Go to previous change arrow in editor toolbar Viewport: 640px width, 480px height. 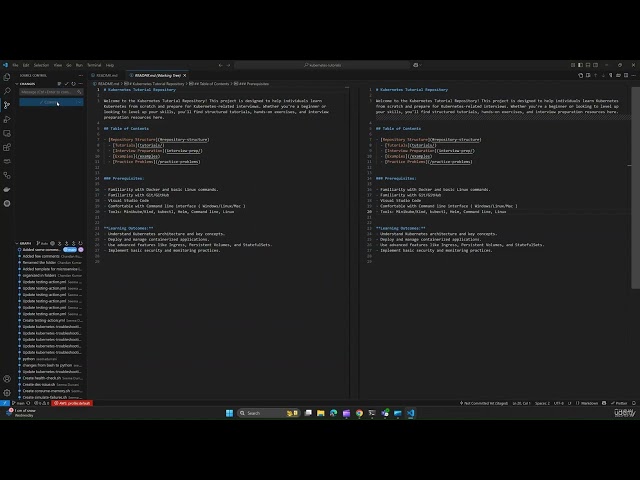pos(596,76)
